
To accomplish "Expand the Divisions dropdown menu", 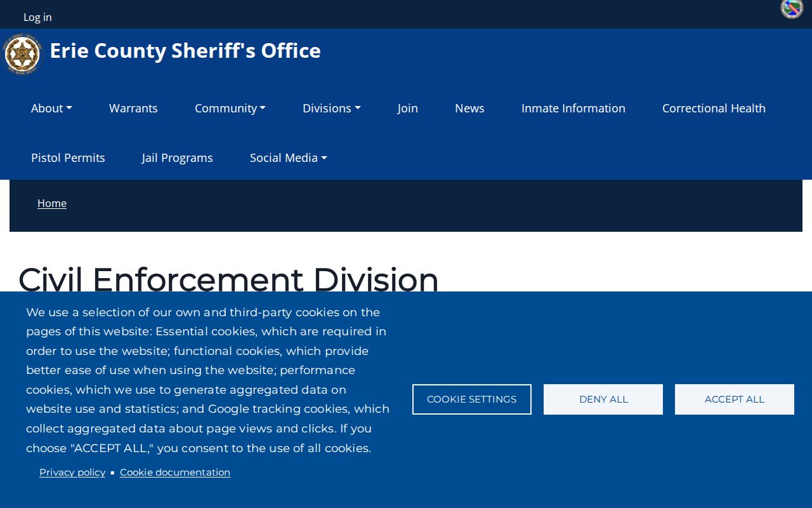I will [x=331, y=108].
